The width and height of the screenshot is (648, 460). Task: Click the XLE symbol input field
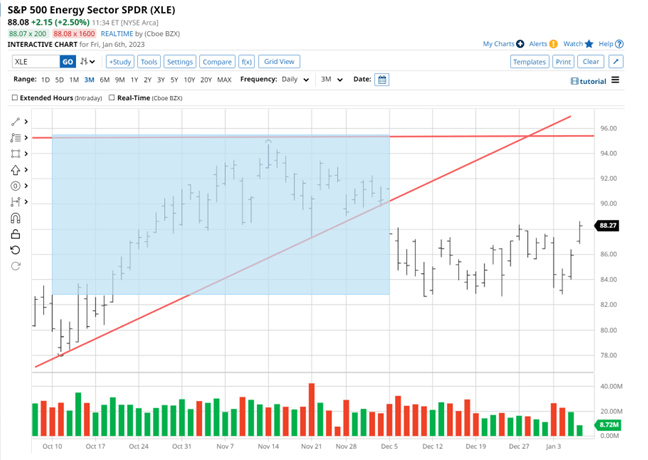click(34, 62)
